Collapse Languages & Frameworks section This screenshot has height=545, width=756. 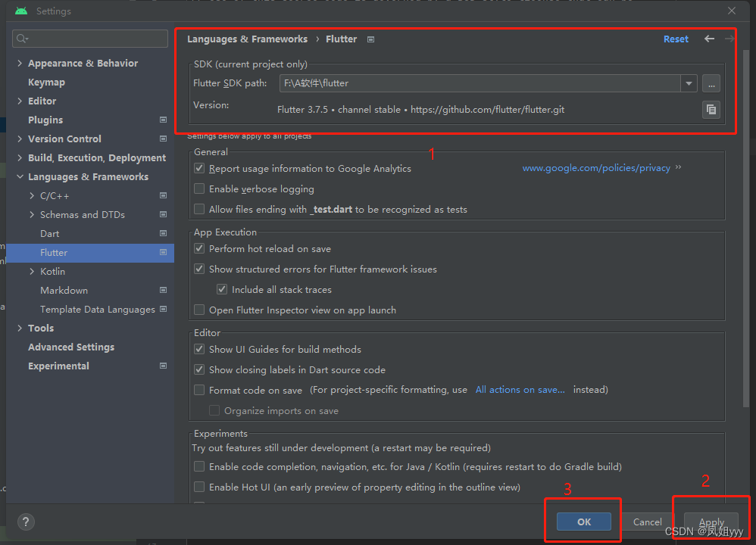[x=20, y=177]
